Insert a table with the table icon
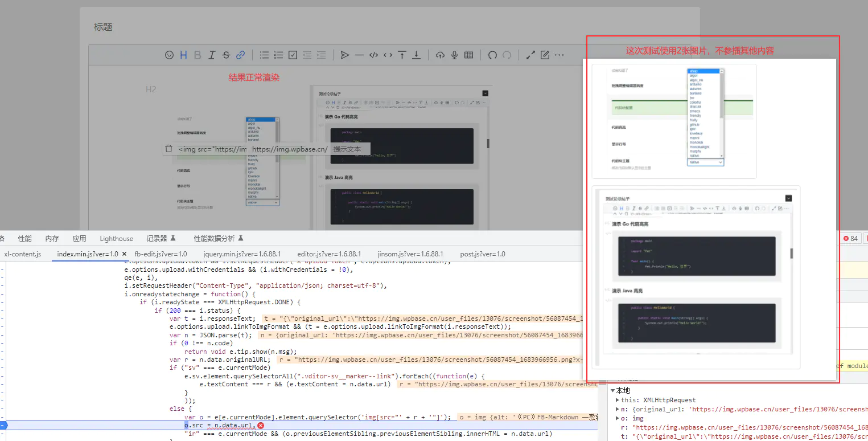Viewport: 868px width, 441px height. point(468,55)
